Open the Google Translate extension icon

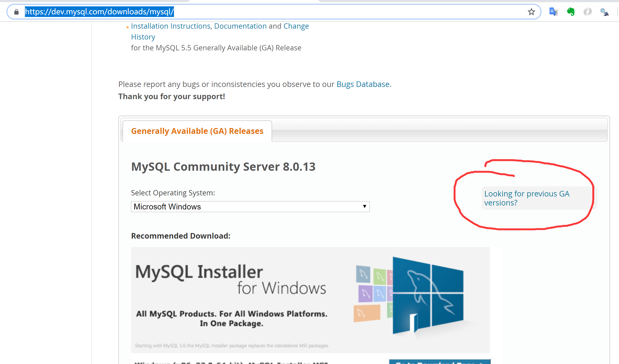click(553, 12)
